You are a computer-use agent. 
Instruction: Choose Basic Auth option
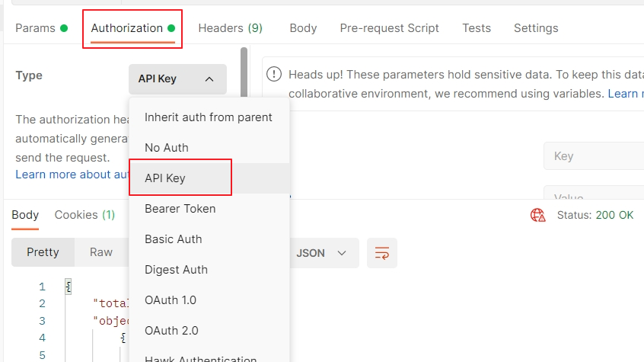coord(209,239)
